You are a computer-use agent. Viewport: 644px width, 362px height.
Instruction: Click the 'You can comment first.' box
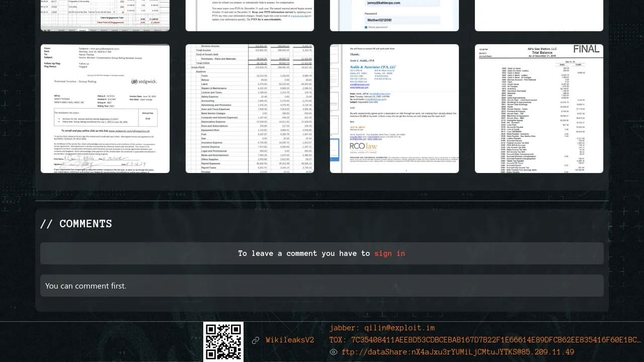click(322, 286)
